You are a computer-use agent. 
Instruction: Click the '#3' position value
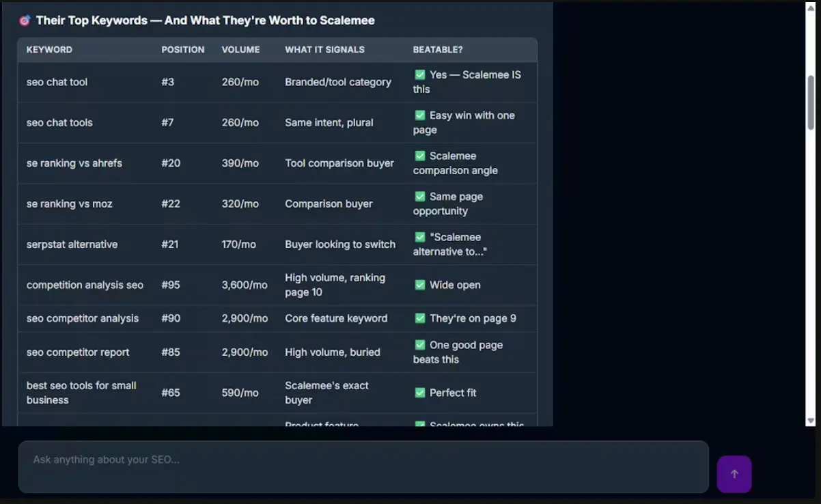tap(168, 82)
